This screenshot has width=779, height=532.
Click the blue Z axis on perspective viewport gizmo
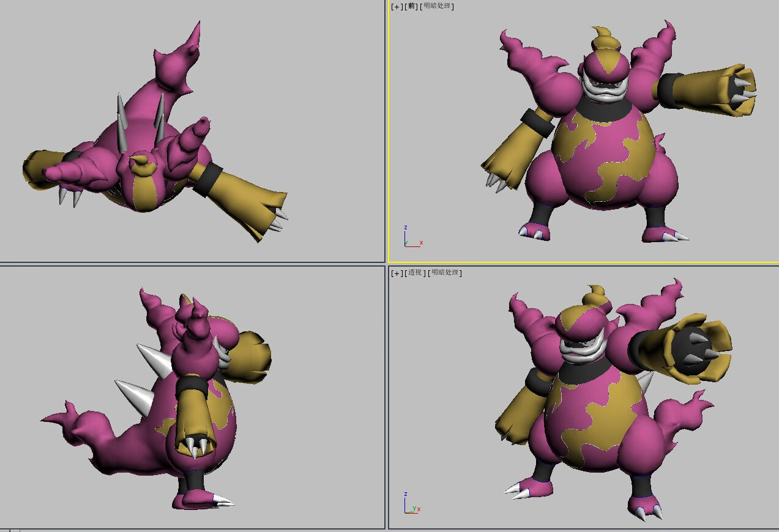[404, 493]
